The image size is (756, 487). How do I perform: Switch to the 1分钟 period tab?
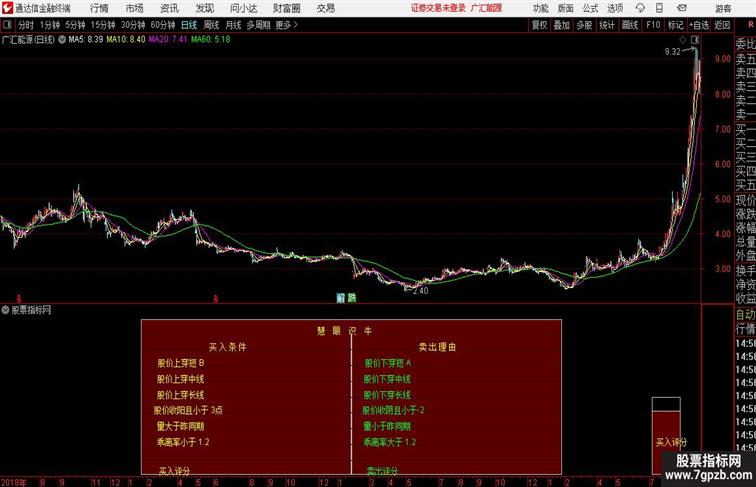point(50,25)
